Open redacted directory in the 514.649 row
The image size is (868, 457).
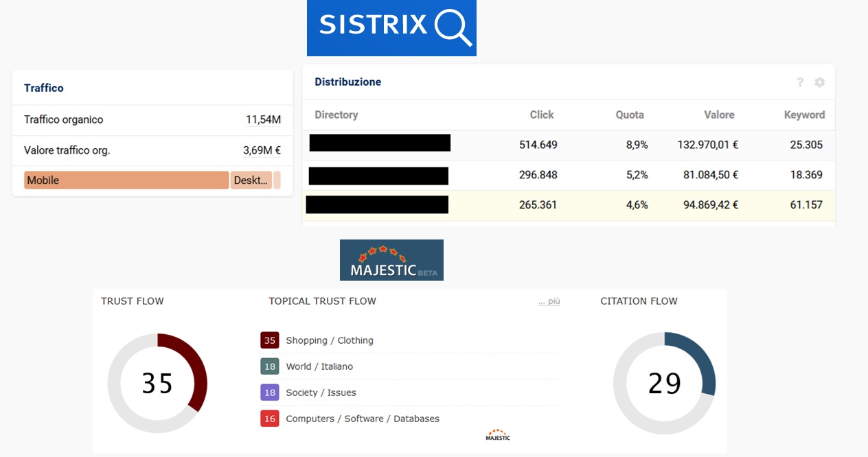coord(380,143)
